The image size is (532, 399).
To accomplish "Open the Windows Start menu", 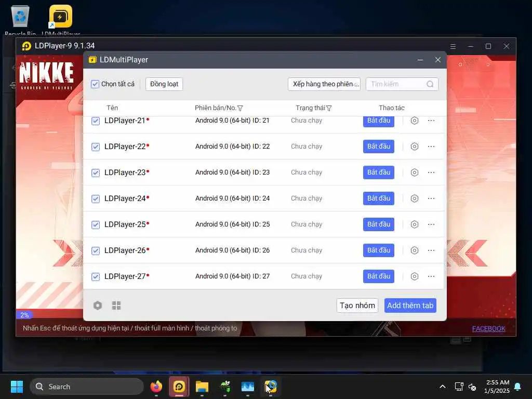I will (17, 387).
